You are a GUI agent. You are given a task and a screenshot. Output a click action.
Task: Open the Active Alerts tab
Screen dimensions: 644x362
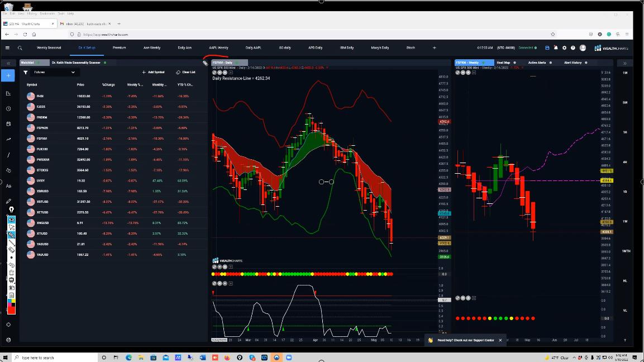coord(537,63)
